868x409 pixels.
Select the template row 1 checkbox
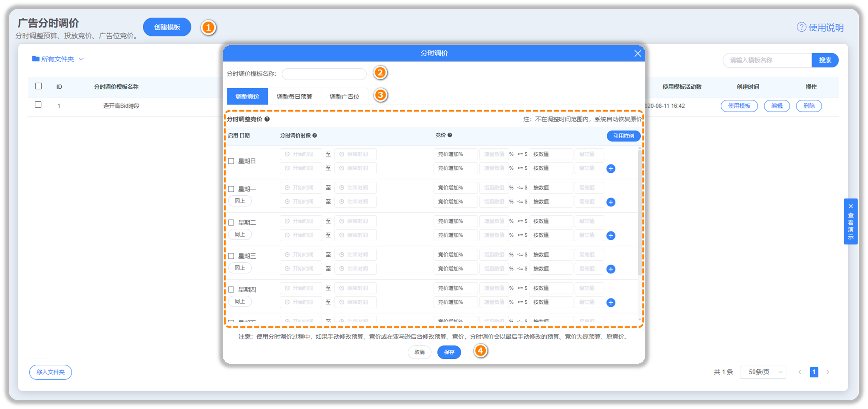[38, 105]
